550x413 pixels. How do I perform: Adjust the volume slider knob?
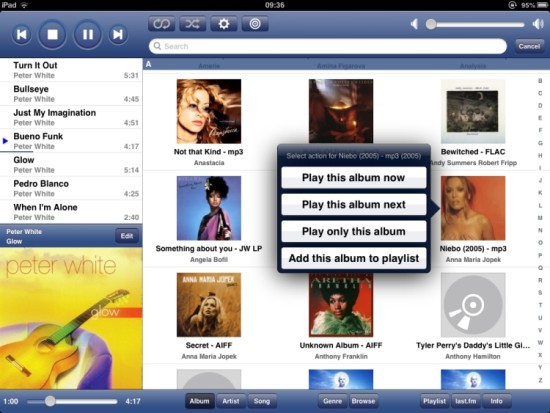[431, 24]
